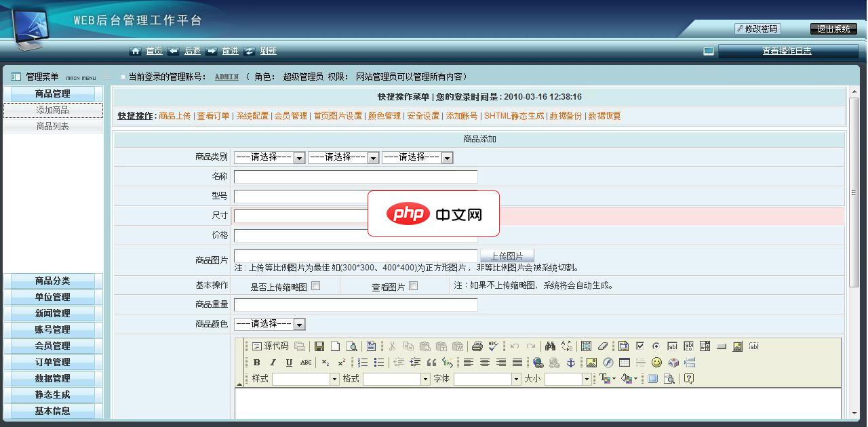868x427 pixels.
Task: Enable the 是否上传缩略图 checkbox
Action: [x=315, y=285]
